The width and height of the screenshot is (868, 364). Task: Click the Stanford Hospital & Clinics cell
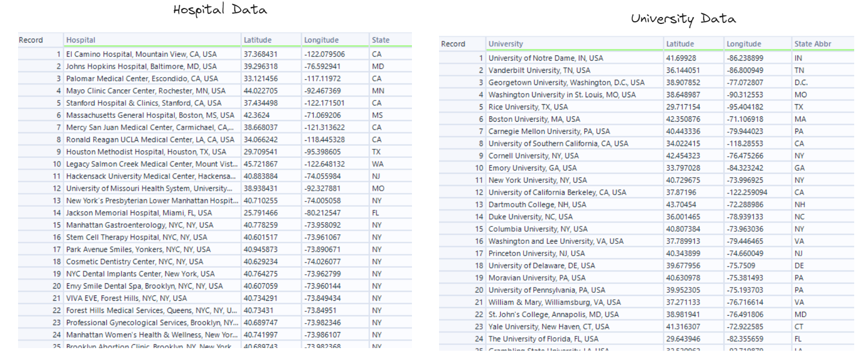pyautogui.click(x=144, y=103)
